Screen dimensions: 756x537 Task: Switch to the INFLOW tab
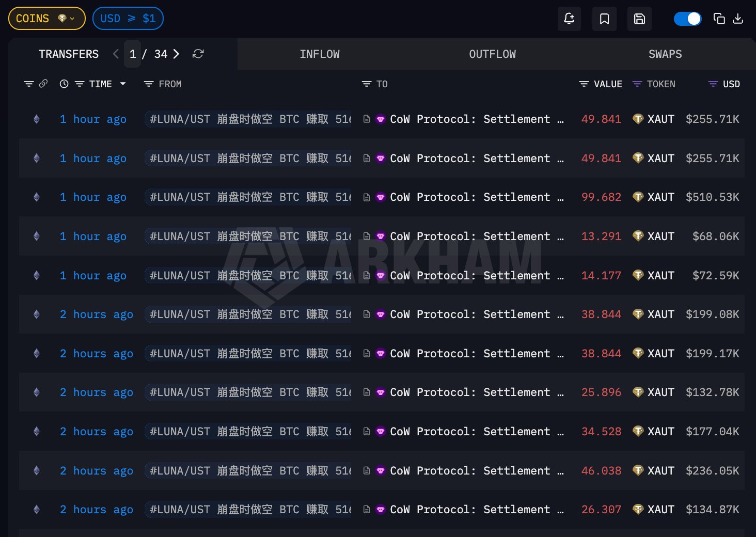320,54
